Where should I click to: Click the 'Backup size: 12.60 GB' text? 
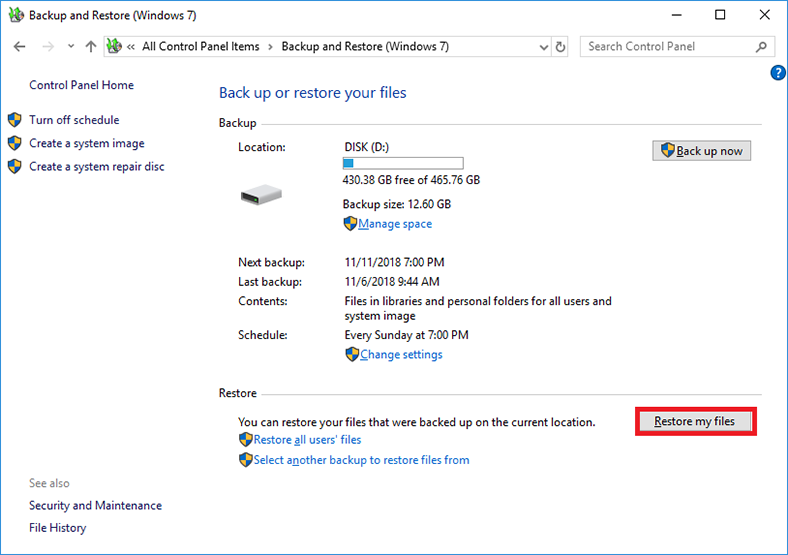coord(397,204)
